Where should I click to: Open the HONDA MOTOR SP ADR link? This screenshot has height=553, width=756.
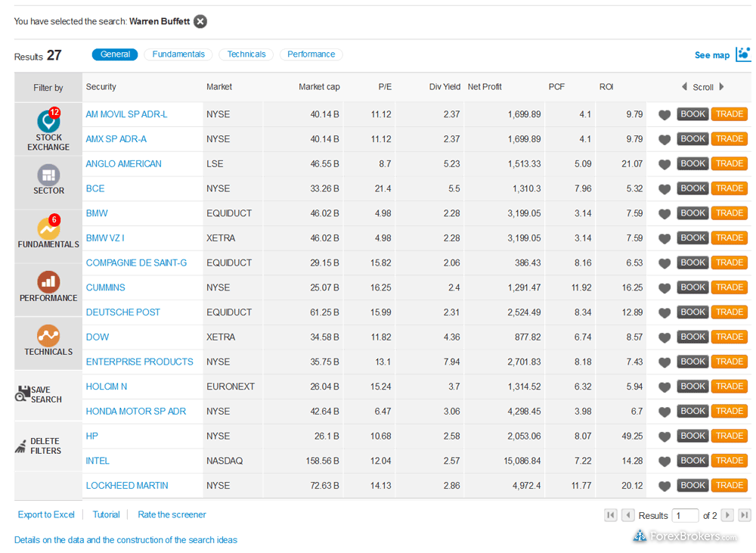pyautogui.click(x=136, y=412)
